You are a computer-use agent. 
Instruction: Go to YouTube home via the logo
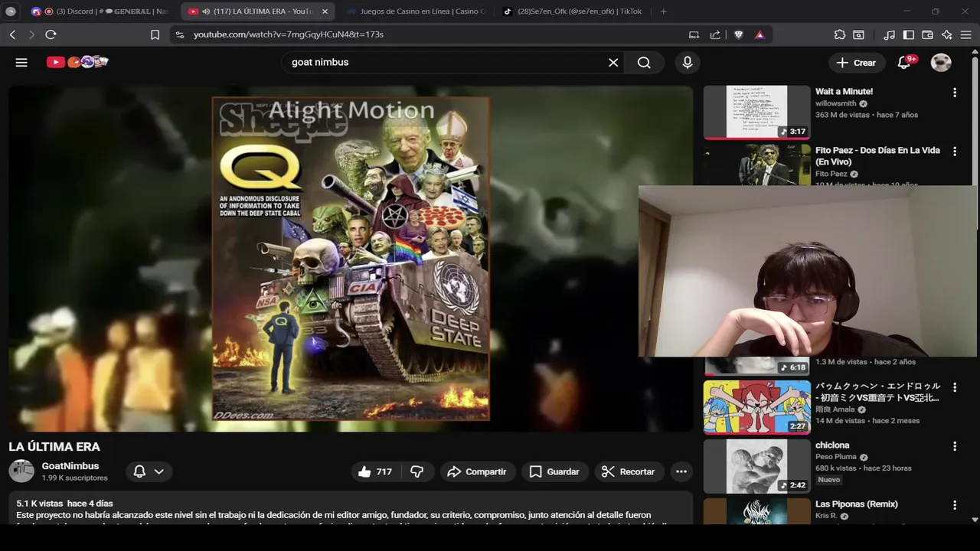pyautogui.click(x=77, y=62)
